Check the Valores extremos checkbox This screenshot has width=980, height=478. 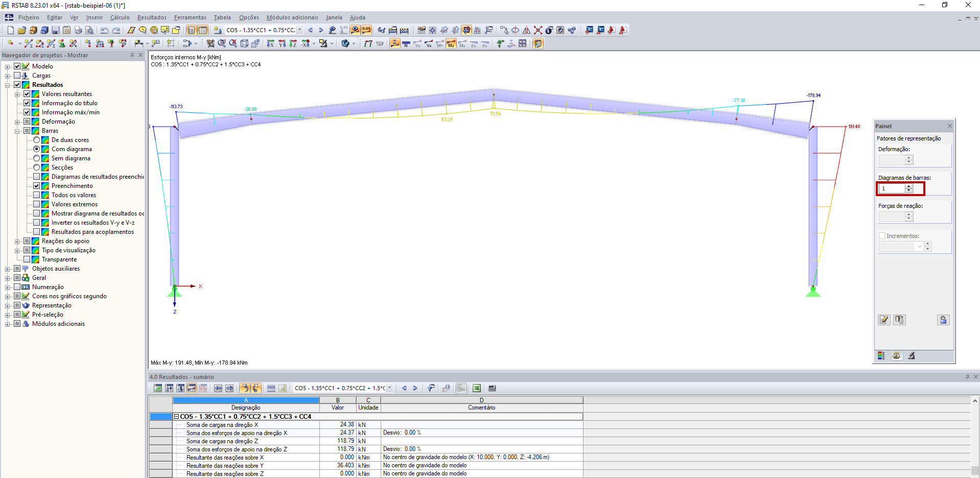[x=36, y=204]
